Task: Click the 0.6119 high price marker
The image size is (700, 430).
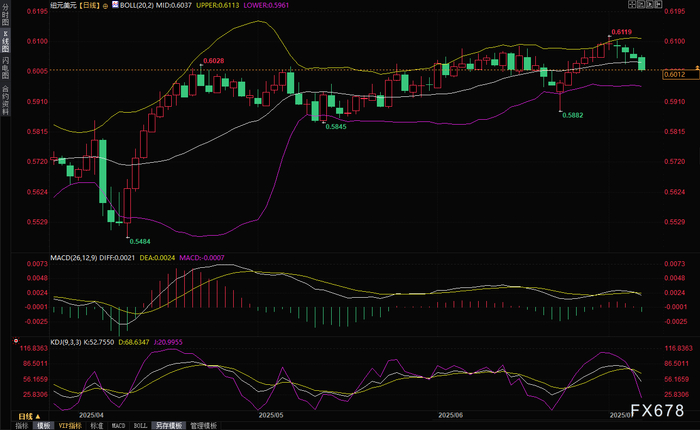Action: (x=621, y=32)
